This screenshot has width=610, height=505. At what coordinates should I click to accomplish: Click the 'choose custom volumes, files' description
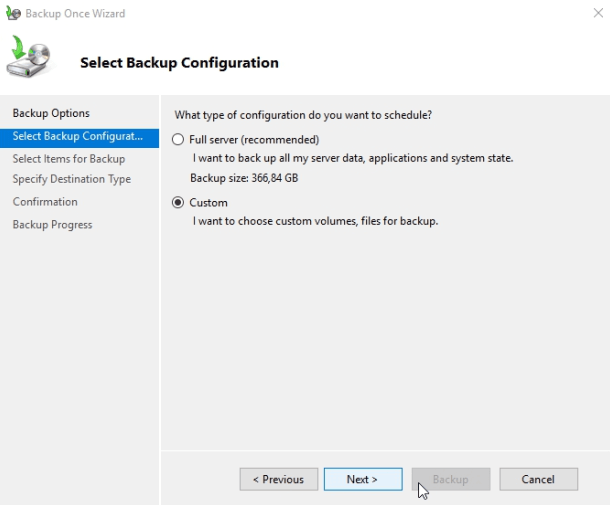click(315, 220)
